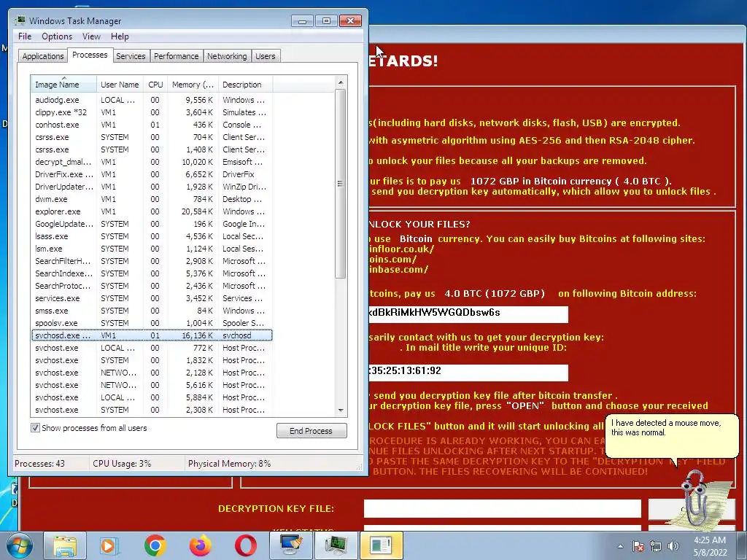
Task: Click Clippy's mouse move speech balloon
Action: point(672,436)
